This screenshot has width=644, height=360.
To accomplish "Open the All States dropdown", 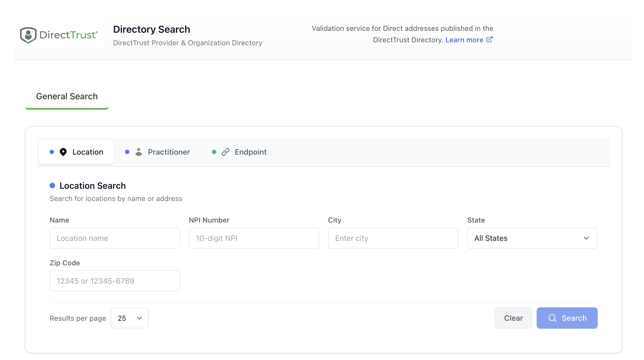I will point(532,238).
